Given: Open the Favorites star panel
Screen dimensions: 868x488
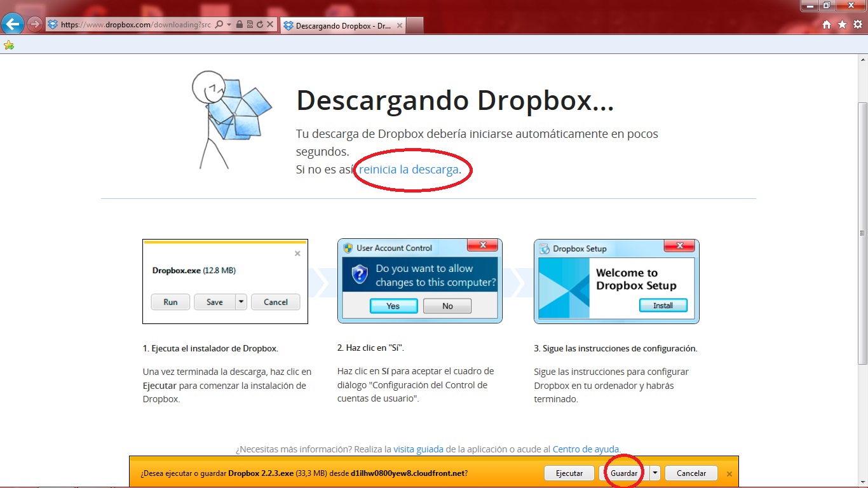Looking at the screenshot, I should click(x=842, y=25).
